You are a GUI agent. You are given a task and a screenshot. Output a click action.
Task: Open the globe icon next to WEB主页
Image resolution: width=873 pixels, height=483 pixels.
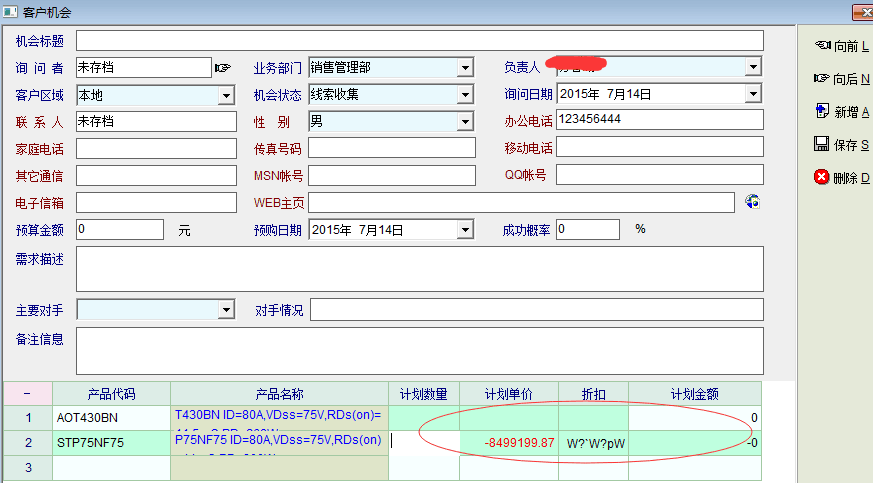point(753,202)
